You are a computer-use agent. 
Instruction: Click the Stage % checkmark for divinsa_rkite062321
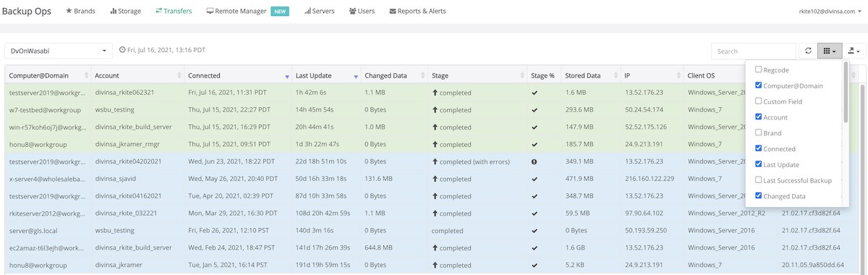[x=535, y=93]
